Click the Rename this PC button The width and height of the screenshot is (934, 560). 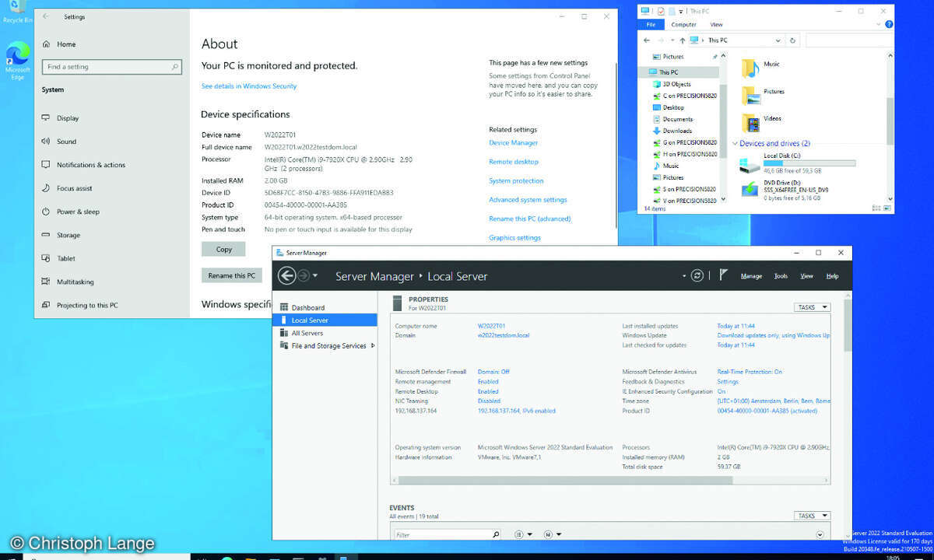pyautogui.click(x=232, y=275)
